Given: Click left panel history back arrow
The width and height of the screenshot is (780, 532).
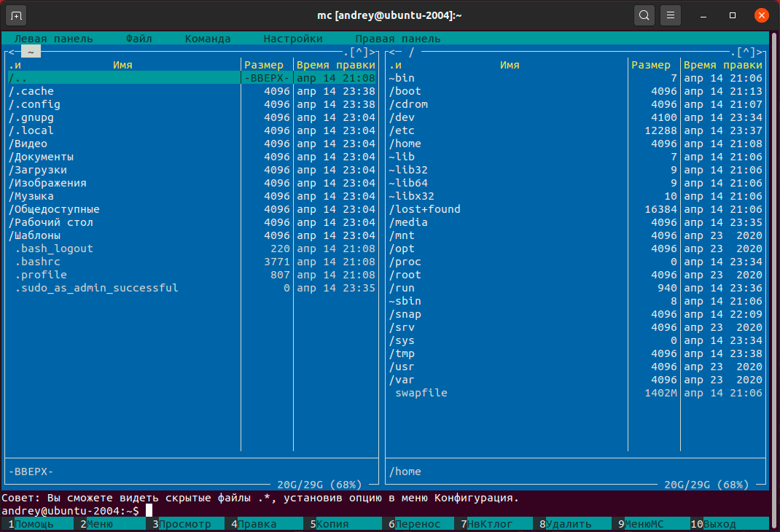Looking at the screenshot, I should coord(8,52).
